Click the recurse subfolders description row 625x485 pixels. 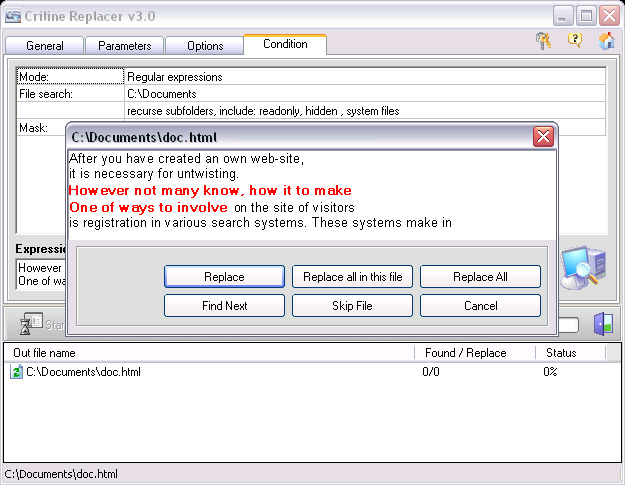pyautogui.click(x=365, y=111)
